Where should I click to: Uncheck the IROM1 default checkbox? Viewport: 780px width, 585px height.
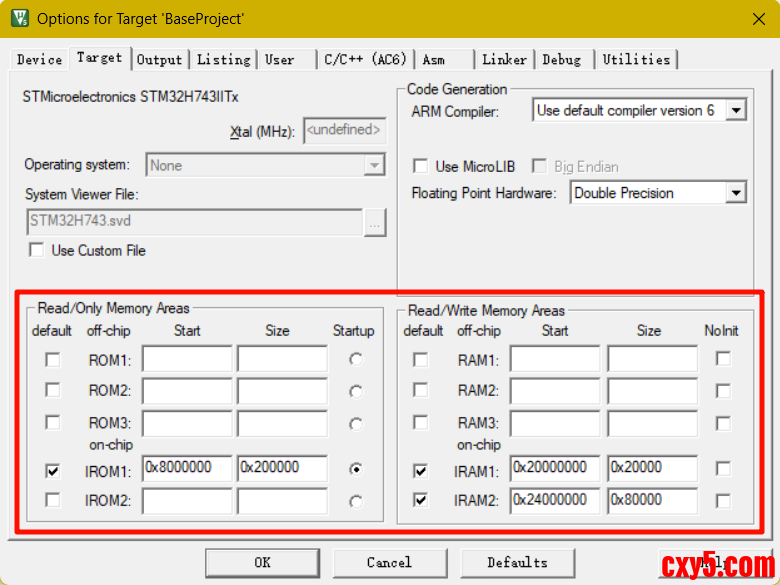pos(53,470)
